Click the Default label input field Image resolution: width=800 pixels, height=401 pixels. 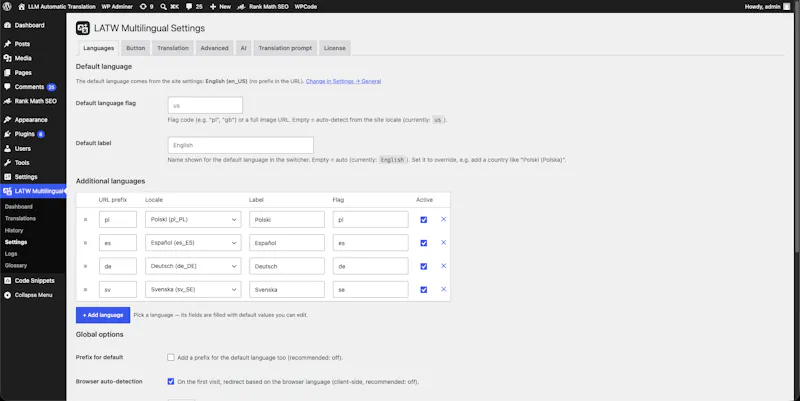tap(240, 145)
